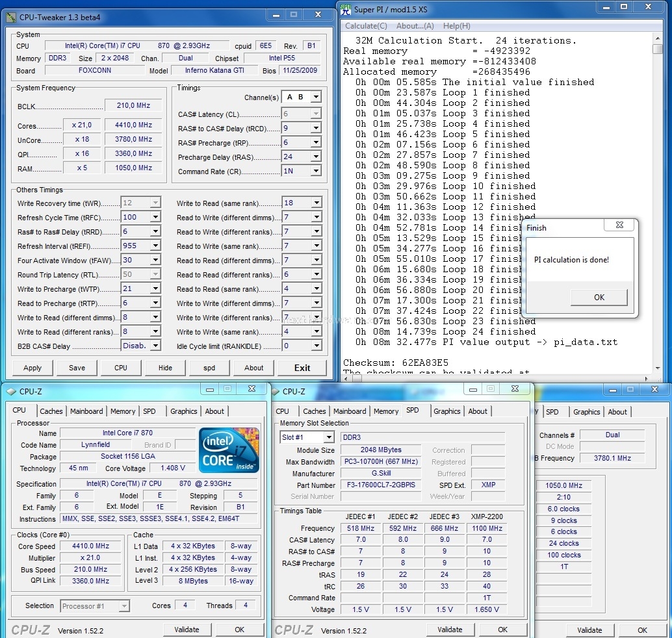Expand the Idle Cycle limit (tRANKIDLE) dropdown
This screenshot has width=672, height=638.
point(317,346)
